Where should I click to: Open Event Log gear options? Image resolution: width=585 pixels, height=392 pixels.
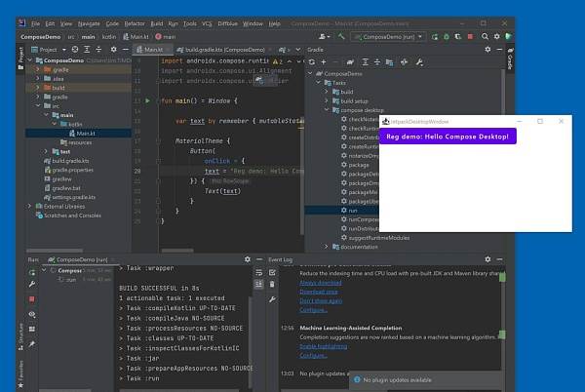click(x=487, y=259)
